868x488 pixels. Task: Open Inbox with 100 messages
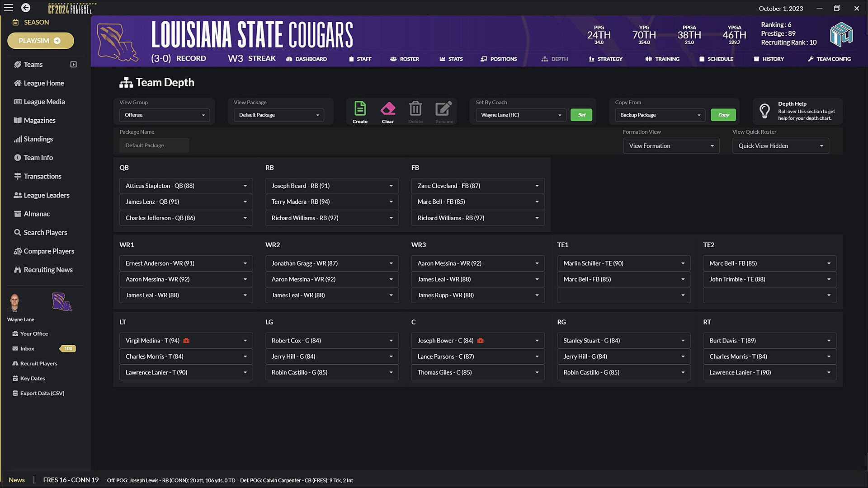pos(27,348)
